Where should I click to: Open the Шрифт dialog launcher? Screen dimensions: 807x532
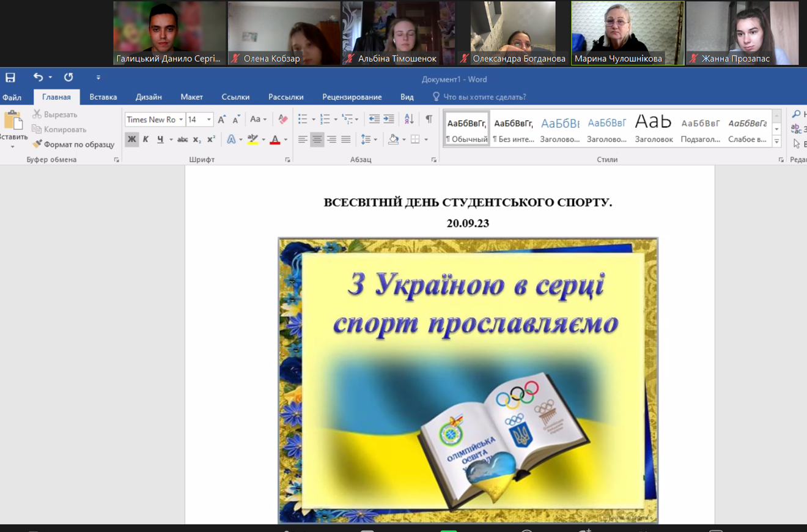(x=287, y=160)
